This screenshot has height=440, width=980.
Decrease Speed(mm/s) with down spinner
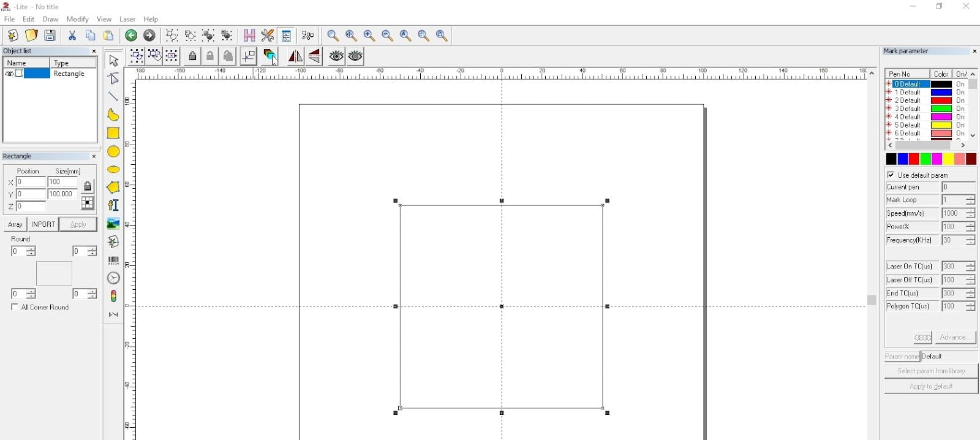click(970, 216)
